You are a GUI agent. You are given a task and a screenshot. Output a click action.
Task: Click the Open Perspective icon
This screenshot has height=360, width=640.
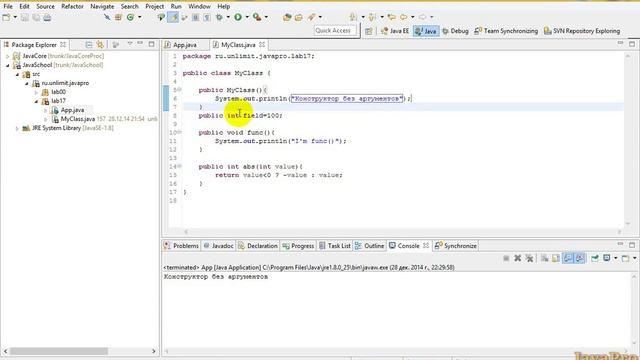(369, 31)
